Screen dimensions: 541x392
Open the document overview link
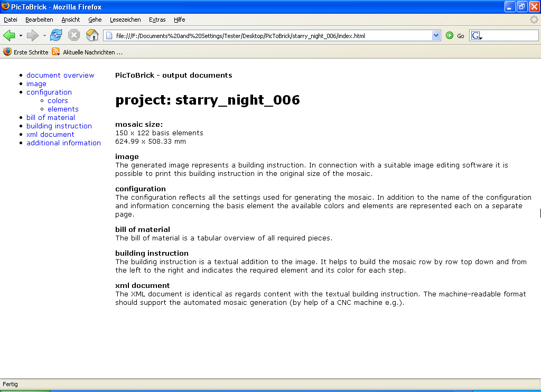coord(60,75)
